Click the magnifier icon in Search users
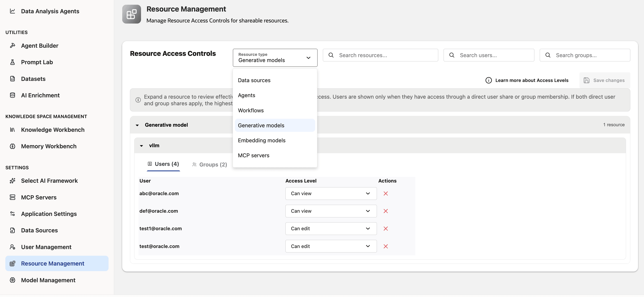 click(x=452, y=55)
